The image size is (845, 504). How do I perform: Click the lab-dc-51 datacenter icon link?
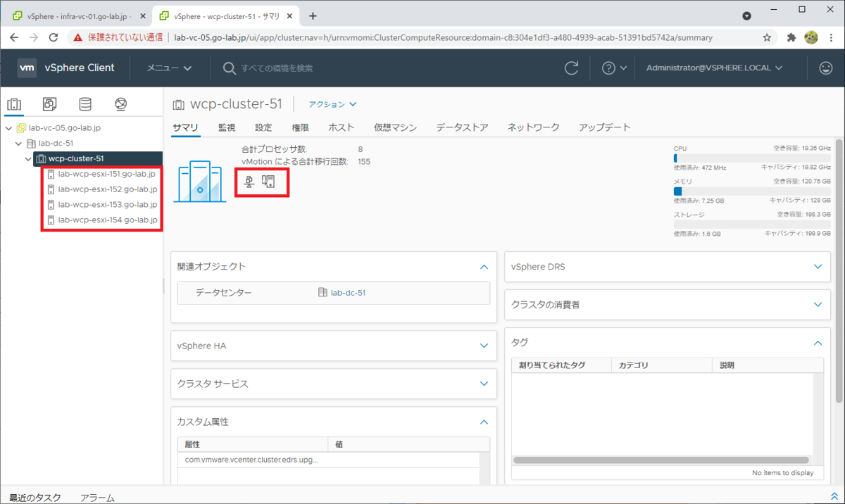click(323, 292)
